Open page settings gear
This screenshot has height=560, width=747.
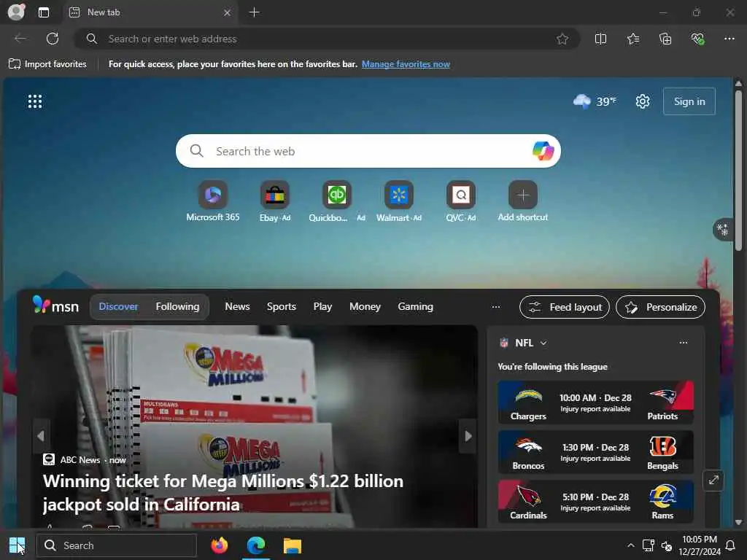(x=643, y=101)
